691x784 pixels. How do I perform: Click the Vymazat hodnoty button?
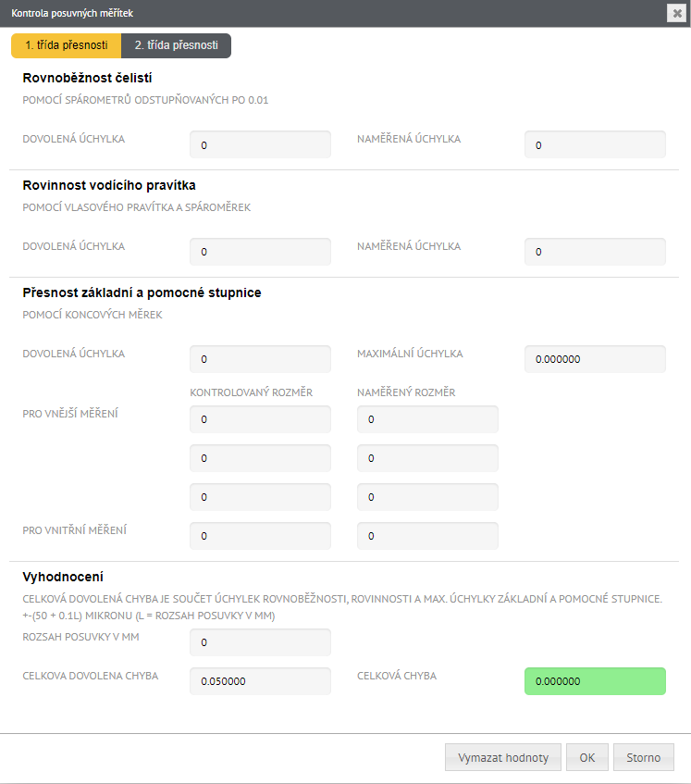pos(503,757)
